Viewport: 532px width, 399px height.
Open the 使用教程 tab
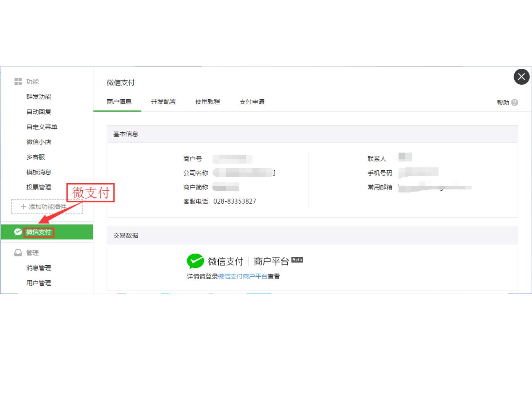pyautogui.click(x=208, y=102)
